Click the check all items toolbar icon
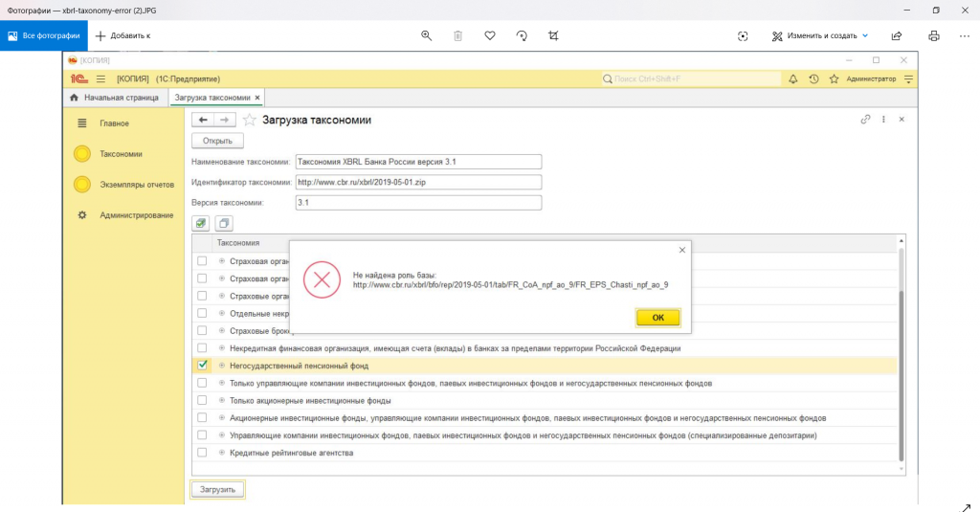The width and height of the screenshot is (980, 512). 201,223
